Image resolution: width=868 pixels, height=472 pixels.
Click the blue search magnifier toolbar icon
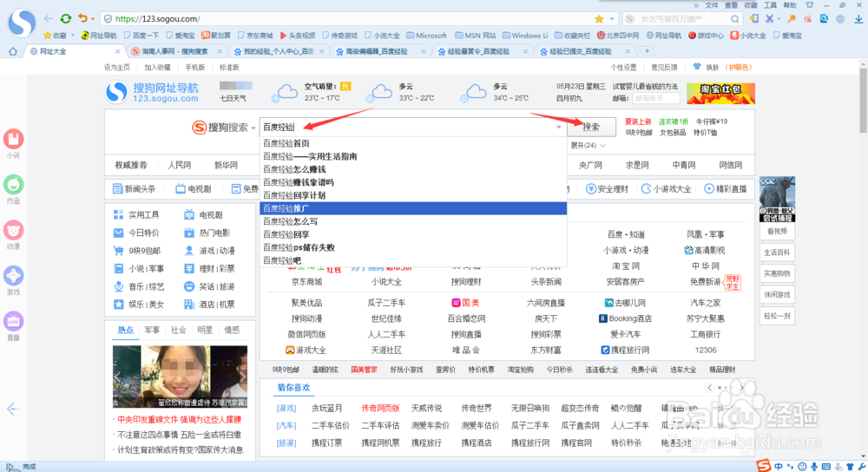pos(825,19)
